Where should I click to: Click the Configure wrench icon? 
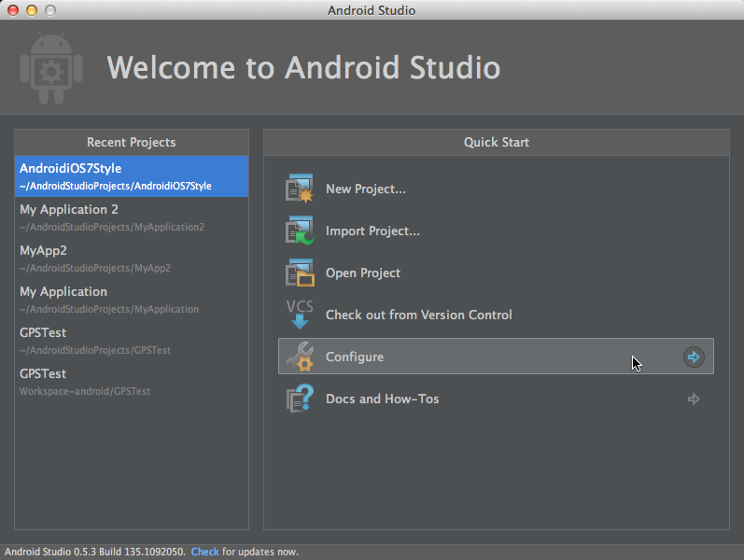coord(300,357)
